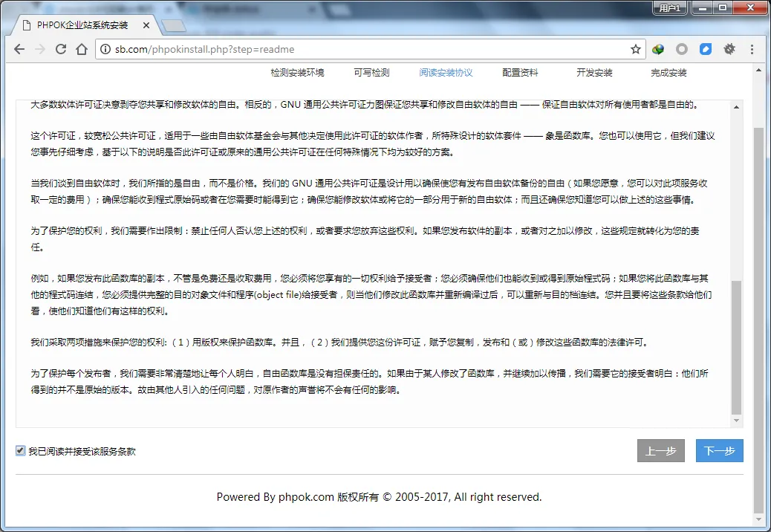Open a new browser tab

pyautogui.click(x=172, y=26)
